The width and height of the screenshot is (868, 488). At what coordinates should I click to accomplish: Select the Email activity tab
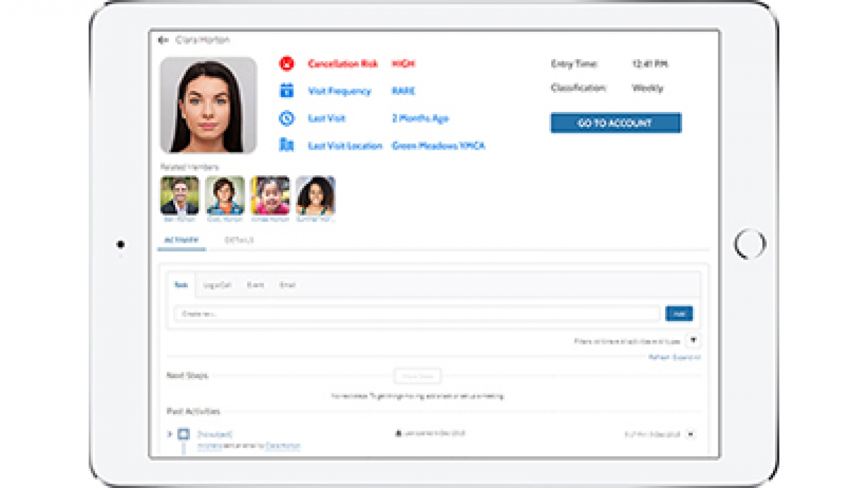point(288,285)
